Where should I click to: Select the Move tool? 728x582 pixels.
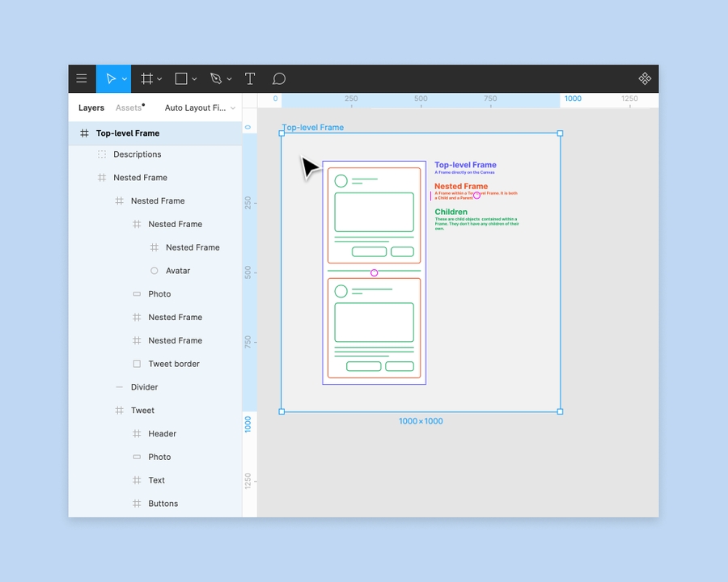tap(112, 78)
